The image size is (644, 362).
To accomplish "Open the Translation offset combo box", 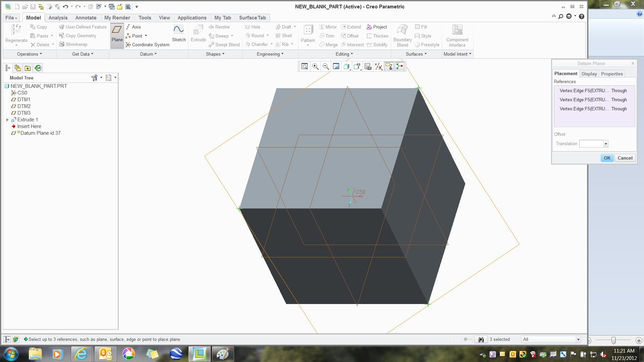I will 606,144.
